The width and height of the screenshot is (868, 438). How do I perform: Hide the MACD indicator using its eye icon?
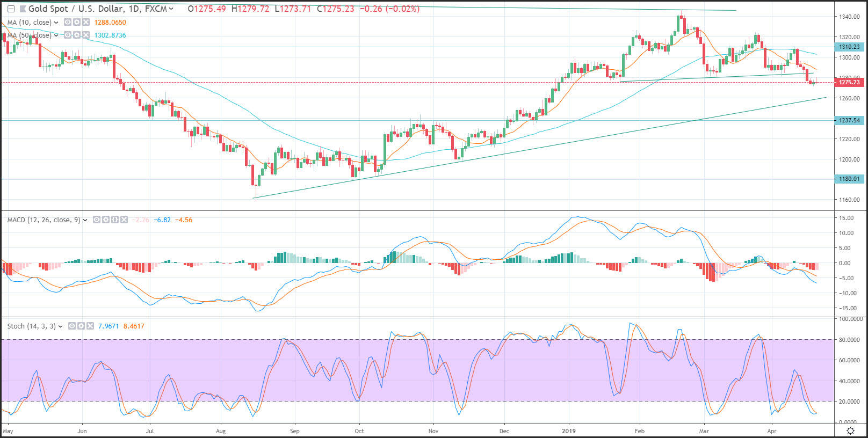(x=97, y=220)
